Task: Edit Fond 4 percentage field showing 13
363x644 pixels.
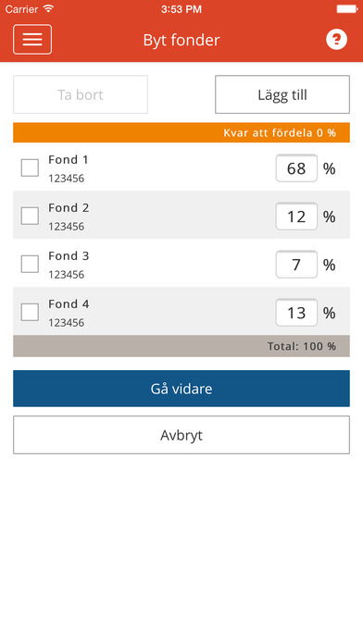Action: tap(296, 312)
